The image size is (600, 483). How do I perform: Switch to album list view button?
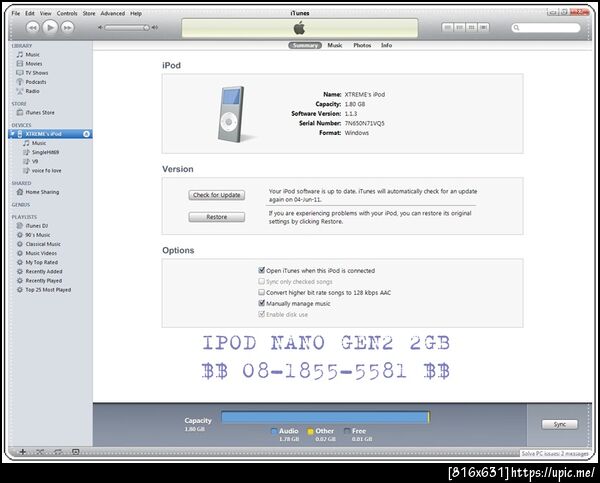[x=459, y=28]
